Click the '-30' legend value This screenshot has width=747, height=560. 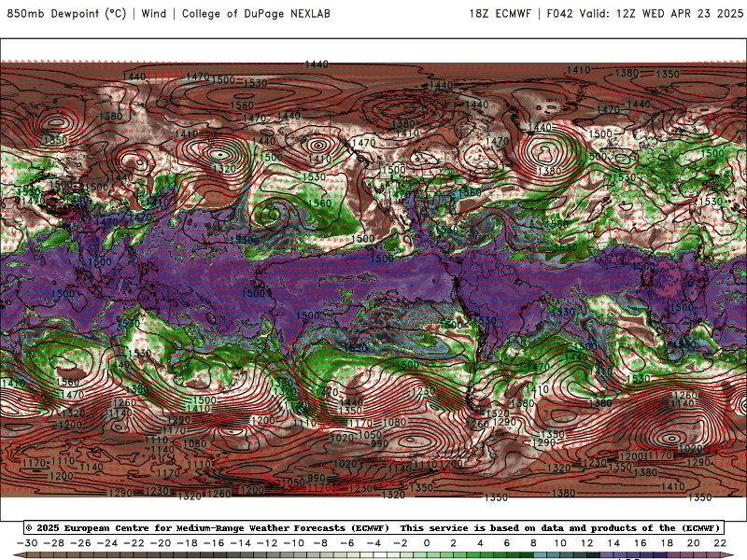[x=27, y=543]
